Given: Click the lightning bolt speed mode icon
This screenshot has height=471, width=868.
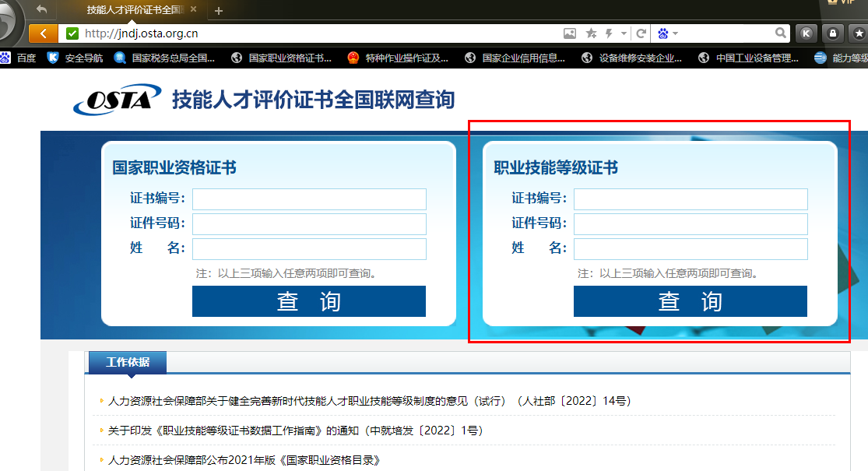Looking at the screenshot, I should [x=609, y=33].
